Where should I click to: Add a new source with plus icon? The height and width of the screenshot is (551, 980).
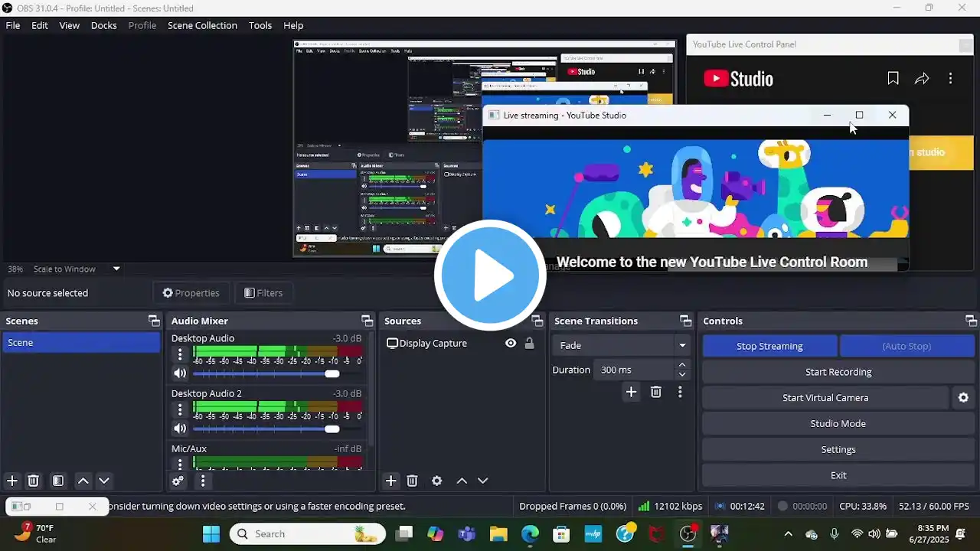click(x=390, y=481)
